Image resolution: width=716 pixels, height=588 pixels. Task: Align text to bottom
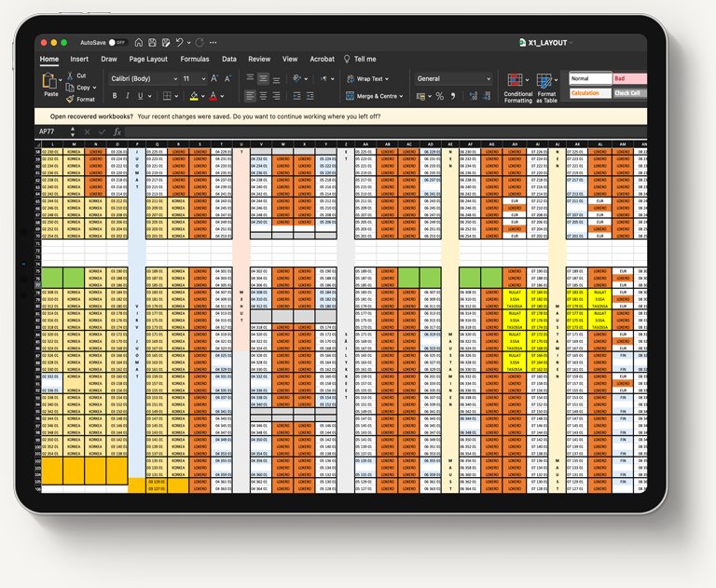click(276, 78)
